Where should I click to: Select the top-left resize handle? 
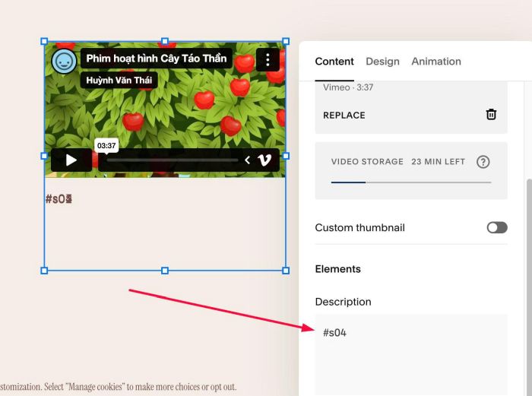[44, 41]
